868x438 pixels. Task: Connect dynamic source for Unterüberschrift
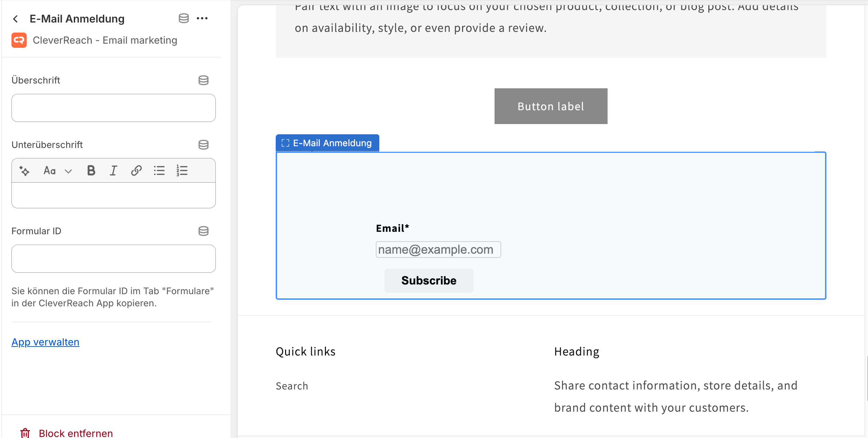click(x=203, y=145)
